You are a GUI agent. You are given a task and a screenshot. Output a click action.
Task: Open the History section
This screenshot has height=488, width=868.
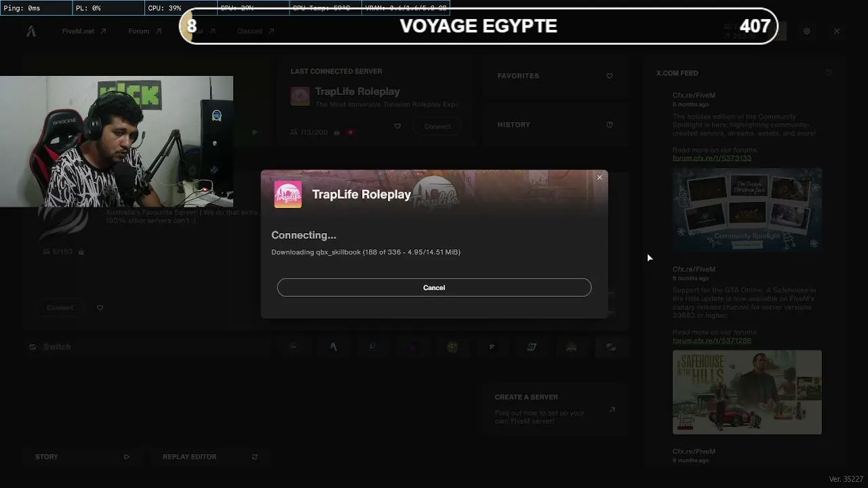click(555, 125)
